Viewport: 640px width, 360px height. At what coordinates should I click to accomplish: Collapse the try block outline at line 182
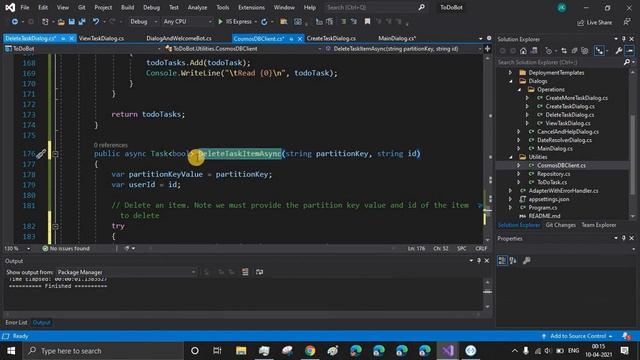tap(56, 226)
